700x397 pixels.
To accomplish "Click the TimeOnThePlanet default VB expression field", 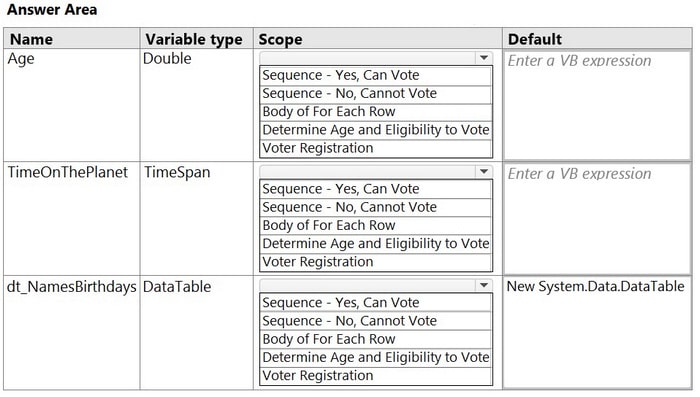I will pyautogui.click(x=597, y=219).
